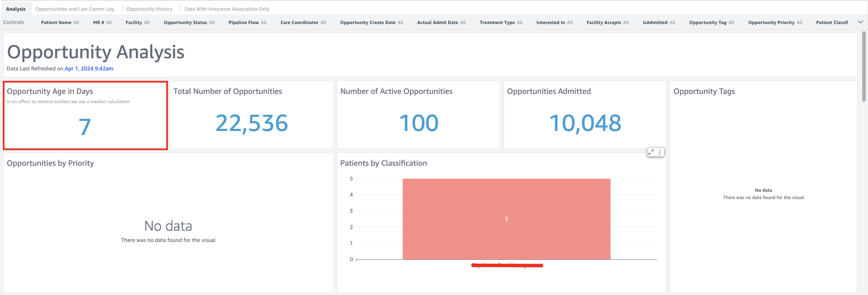868x295 pixels.
Task: Switch to the Analysis tab
Action: [16, 9]
